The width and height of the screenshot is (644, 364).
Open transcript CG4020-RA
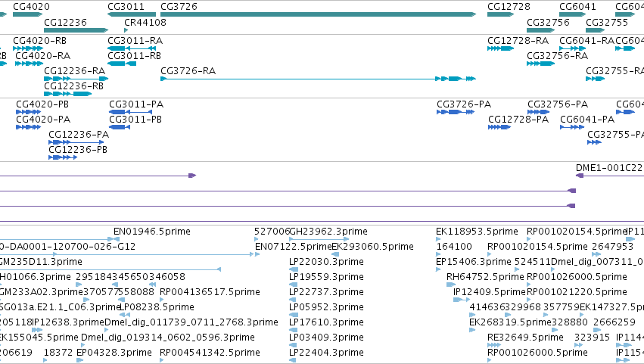29,64
